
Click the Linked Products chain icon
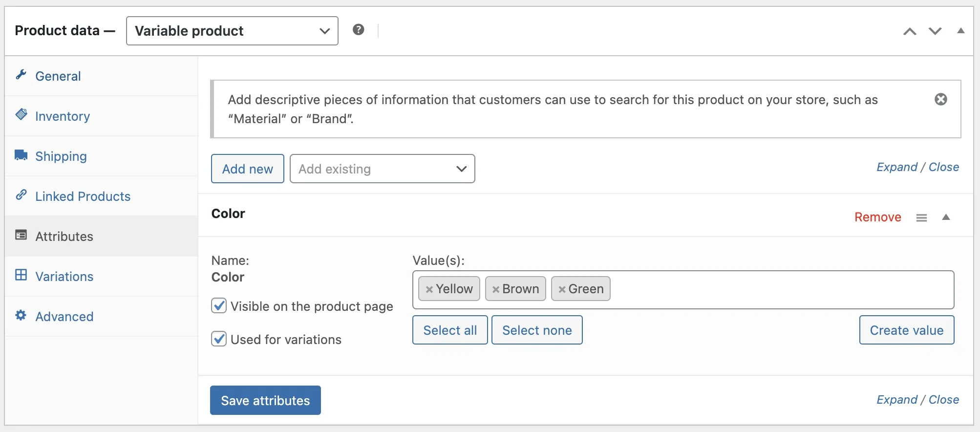(x=21, y=195)
